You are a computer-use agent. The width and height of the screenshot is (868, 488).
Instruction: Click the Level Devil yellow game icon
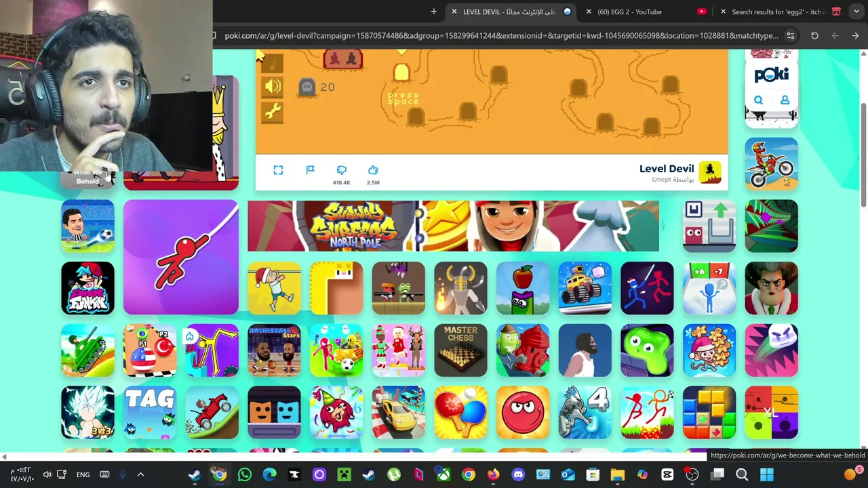[710, 172]
